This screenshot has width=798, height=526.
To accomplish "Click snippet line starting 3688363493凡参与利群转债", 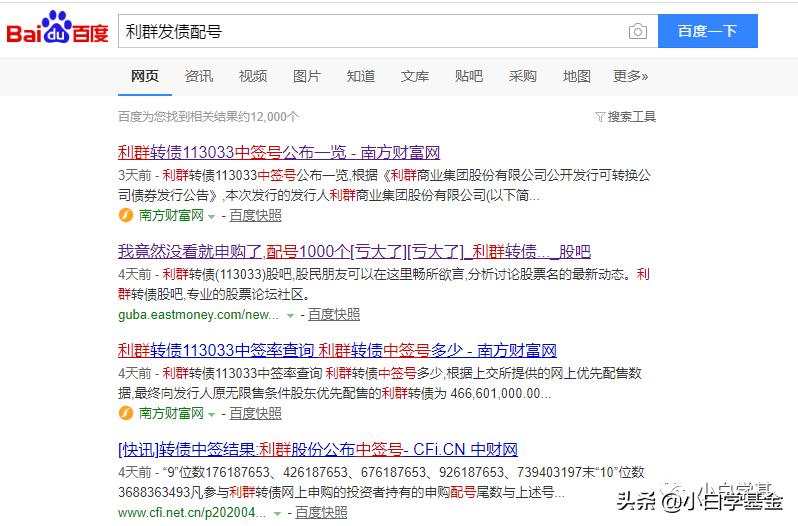I will coord(341,492).
